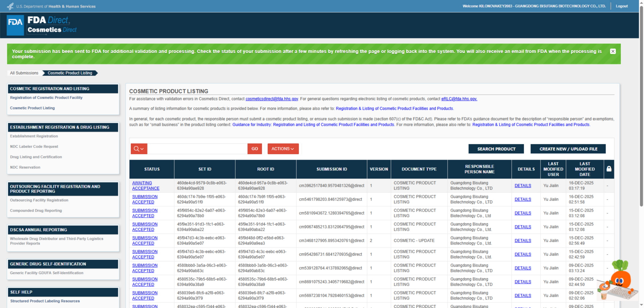
Task: Go to All Submissions breadcrumb
Action: (24, 73)
